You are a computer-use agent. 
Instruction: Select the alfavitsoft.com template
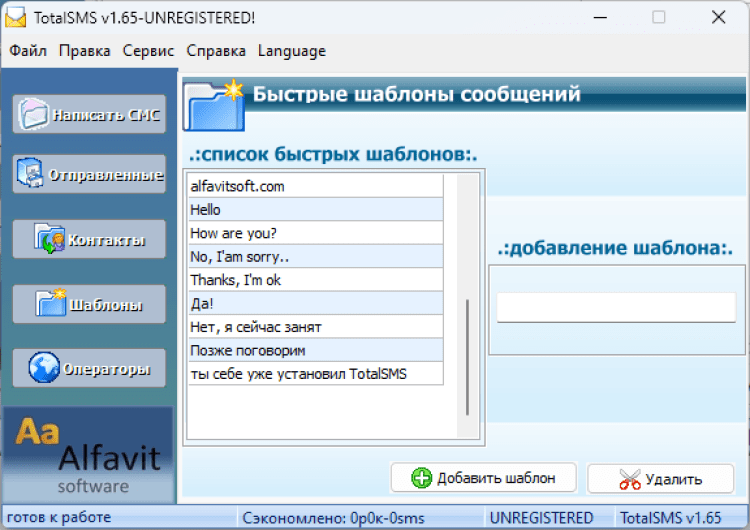click(x=316, y=186)
